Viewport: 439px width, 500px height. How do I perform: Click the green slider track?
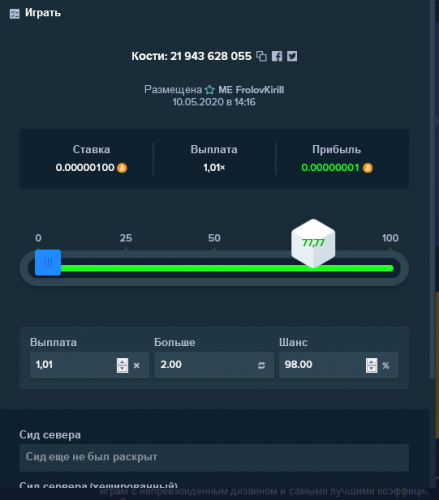click(x=227, y=268)
